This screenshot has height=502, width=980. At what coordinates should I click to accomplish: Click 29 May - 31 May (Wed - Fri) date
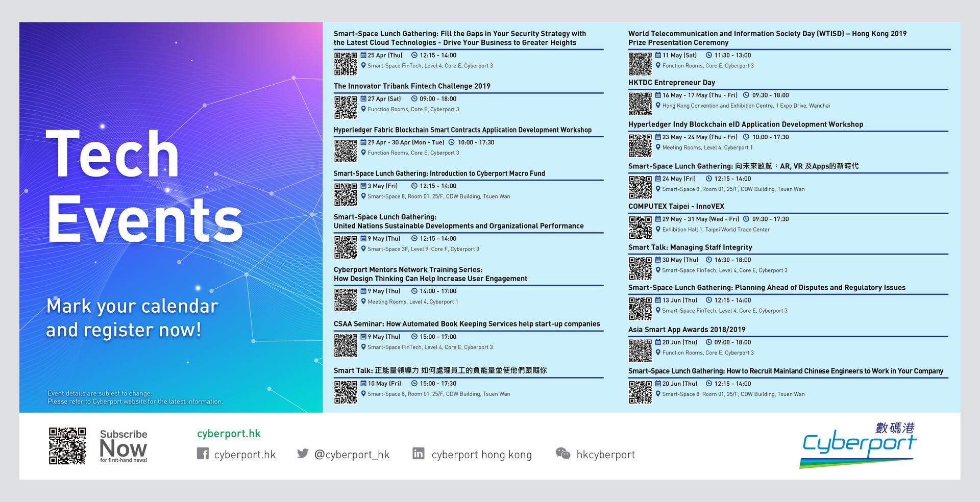[701, 219]
